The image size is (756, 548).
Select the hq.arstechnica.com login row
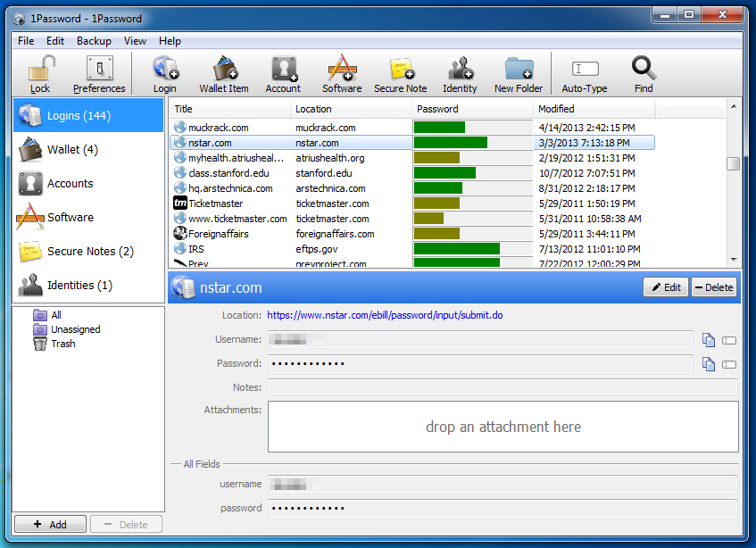tap(412, 188)
